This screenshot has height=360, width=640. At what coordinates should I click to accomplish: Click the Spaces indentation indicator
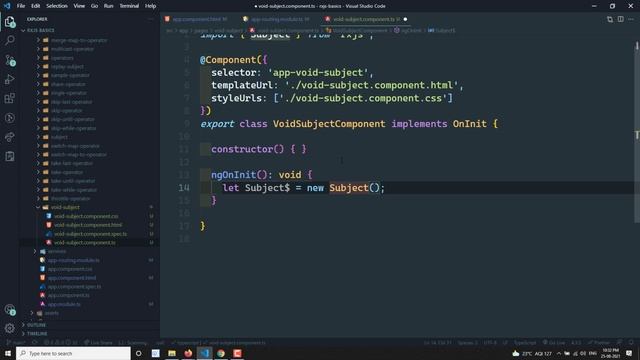pyautogui.click(x=467, y=343)
